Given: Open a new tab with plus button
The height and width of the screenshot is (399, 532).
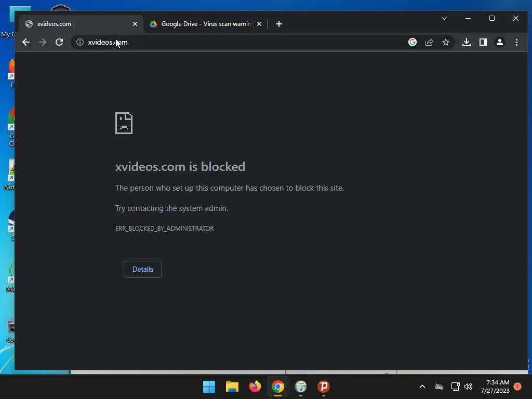Looking at the screenshot, I should (279, 24).
